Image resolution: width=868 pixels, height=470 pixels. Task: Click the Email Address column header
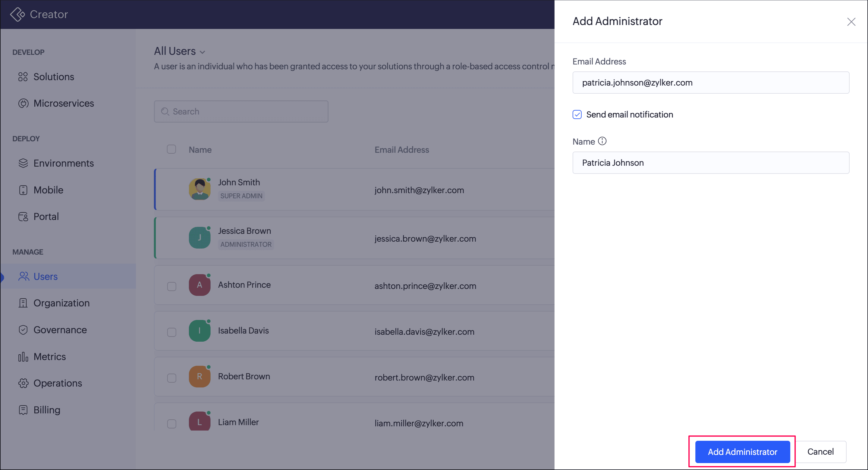(x=402, y=150)
